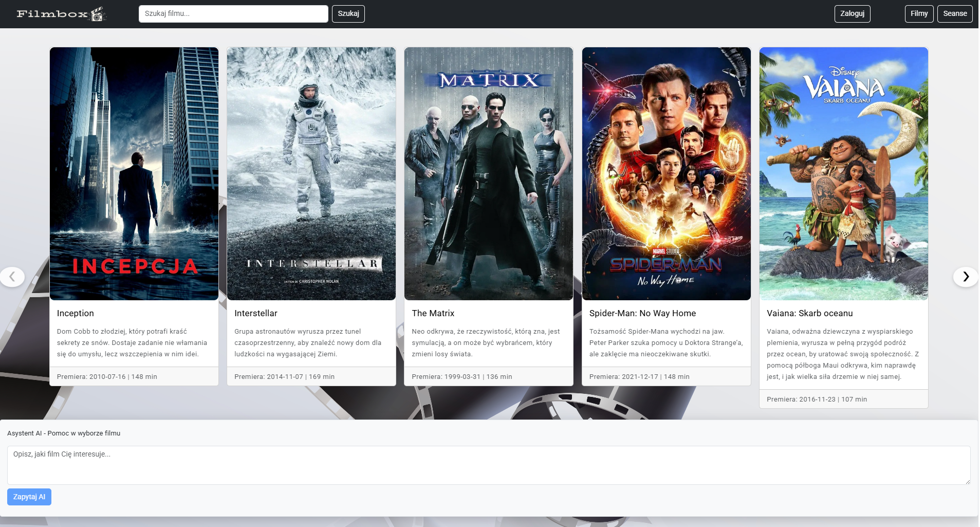The height and width of the screenshot is (527, 980).
Task: Select the Inception title text
Action: coord(76,313)
